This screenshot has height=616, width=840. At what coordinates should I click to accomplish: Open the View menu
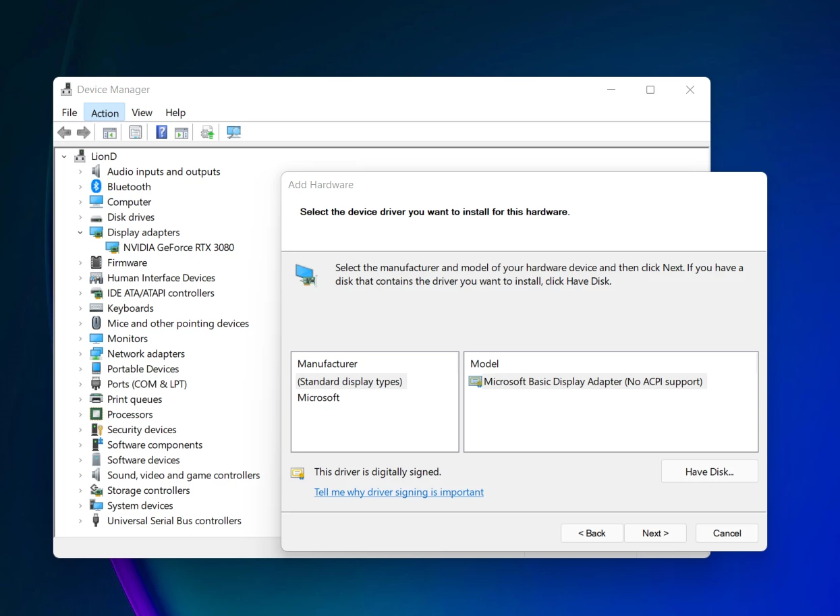coord(142,113)
